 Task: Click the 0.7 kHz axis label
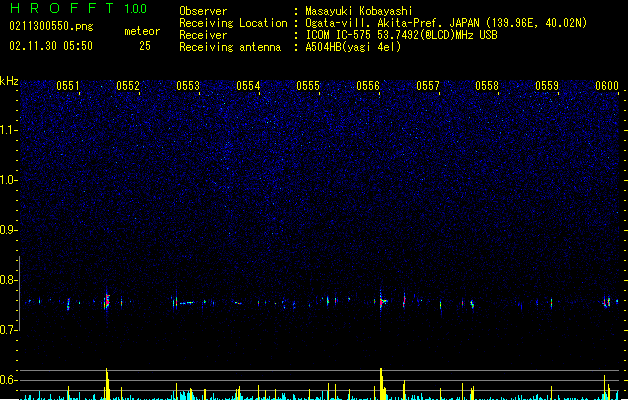click(9, 330)
